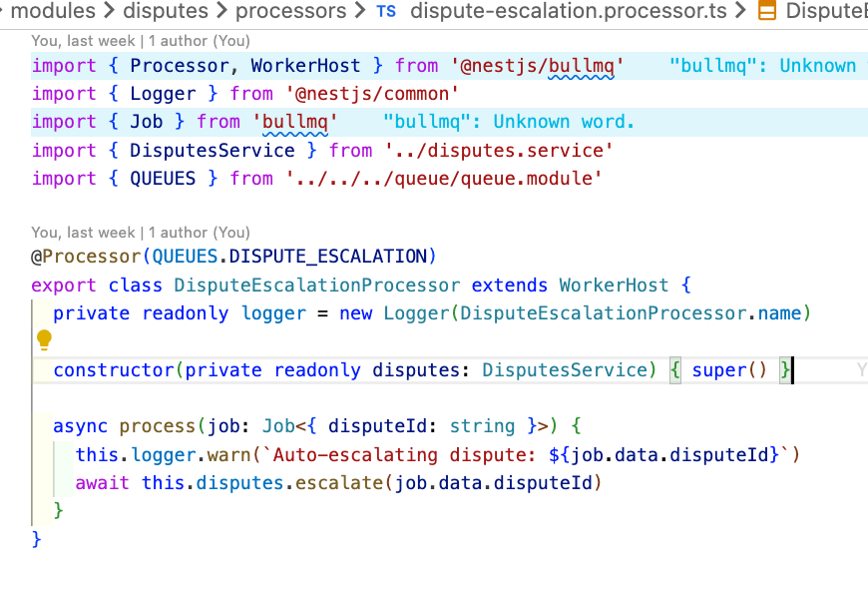Click 'DisputesService' in the import statement
This screenshot has height=595, width=868.
point(213,151)
